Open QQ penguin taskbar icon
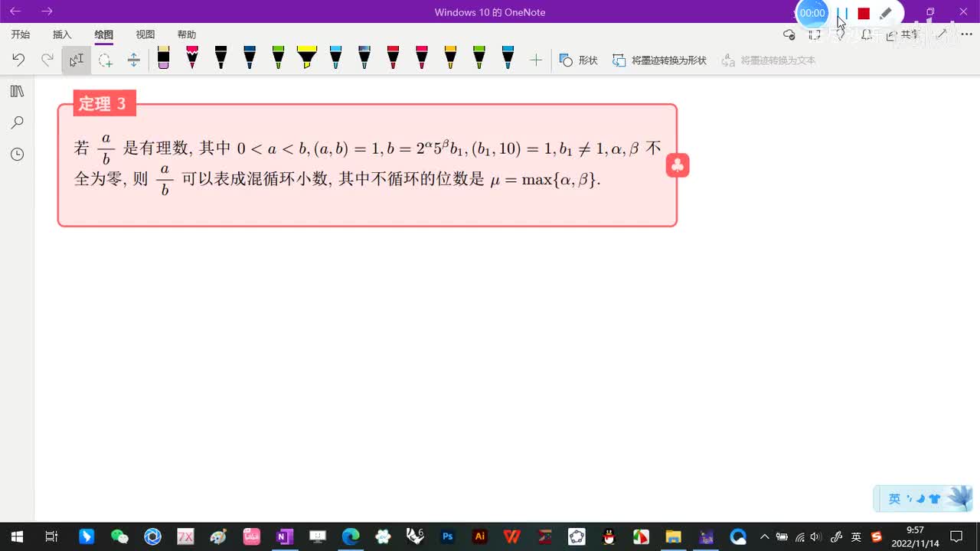The width and height of the screenshot is (980, 551). point(609,536)
